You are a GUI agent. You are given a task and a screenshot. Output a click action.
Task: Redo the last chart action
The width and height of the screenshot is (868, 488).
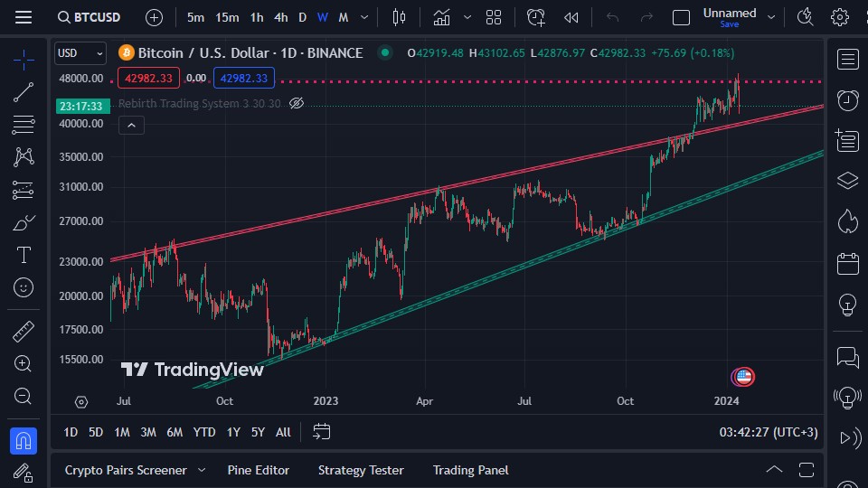[646, 18]
